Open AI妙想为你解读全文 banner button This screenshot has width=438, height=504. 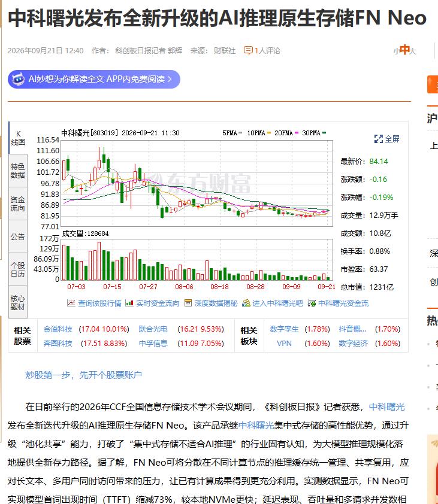(94, 79)
